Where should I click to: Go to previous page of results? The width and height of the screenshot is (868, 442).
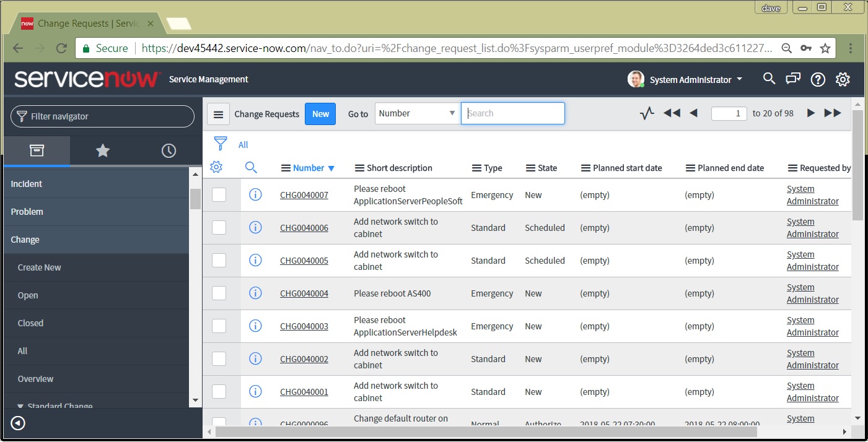coord(693,113)
